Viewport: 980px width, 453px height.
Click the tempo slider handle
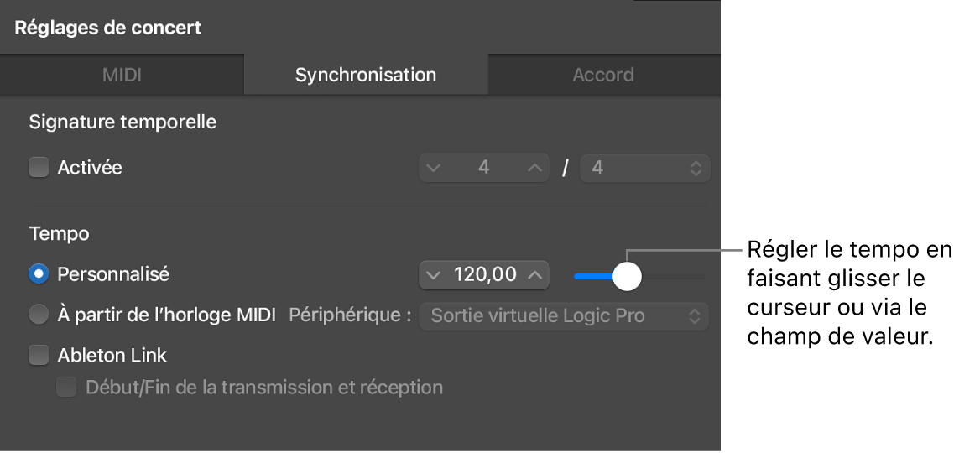pos(627,276)
